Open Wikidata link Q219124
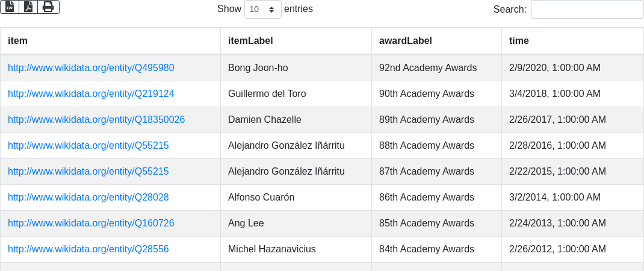The width and height of the screenshot is (644, 271). pyautogui.click(x=91, y=94)
